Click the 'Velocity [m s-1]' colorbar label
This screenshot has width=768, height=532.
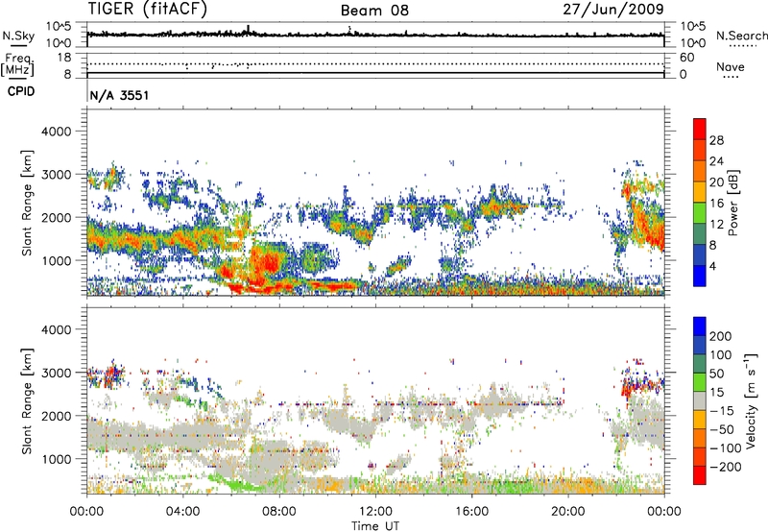click(x=750, y=400)
